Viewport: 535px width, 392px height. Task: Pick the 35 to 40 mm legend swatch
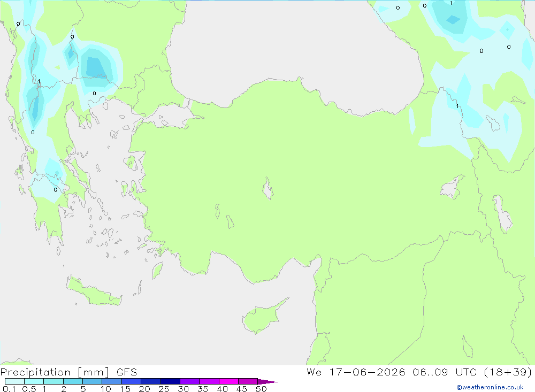tap(209, 381)
